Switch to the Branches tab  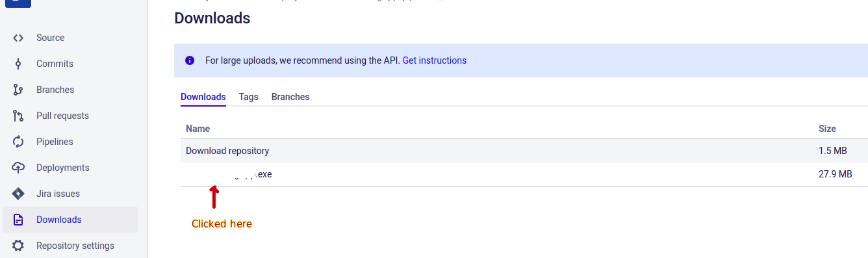coord(290,97)
